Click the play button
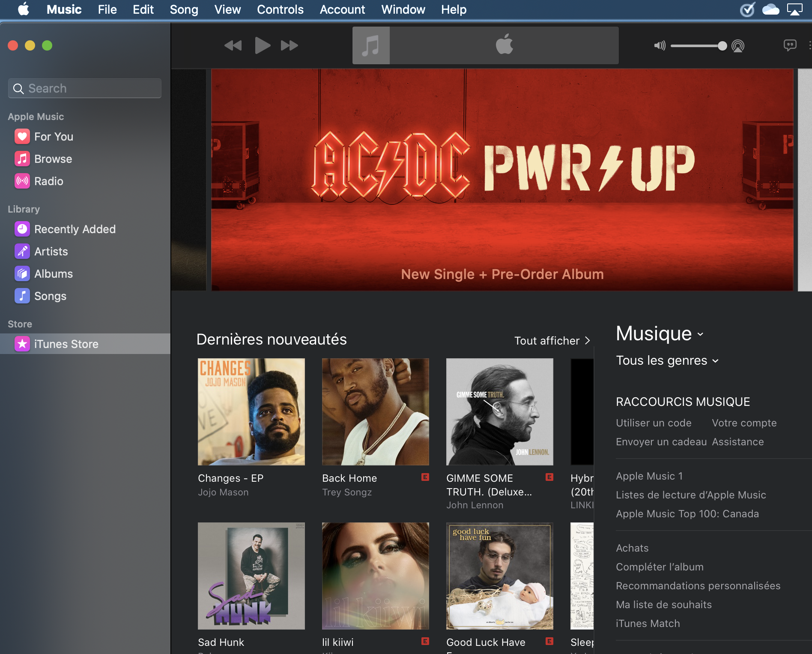The height and width of the screenshot is (654, 812). [262, 45]
